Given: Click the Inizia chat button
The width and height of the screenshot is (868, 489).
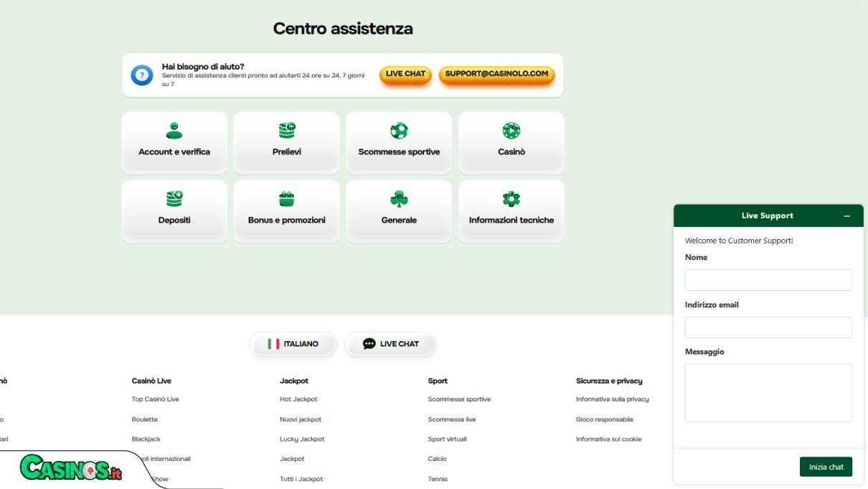Looking at the screenshot, I should coord(826,467).
